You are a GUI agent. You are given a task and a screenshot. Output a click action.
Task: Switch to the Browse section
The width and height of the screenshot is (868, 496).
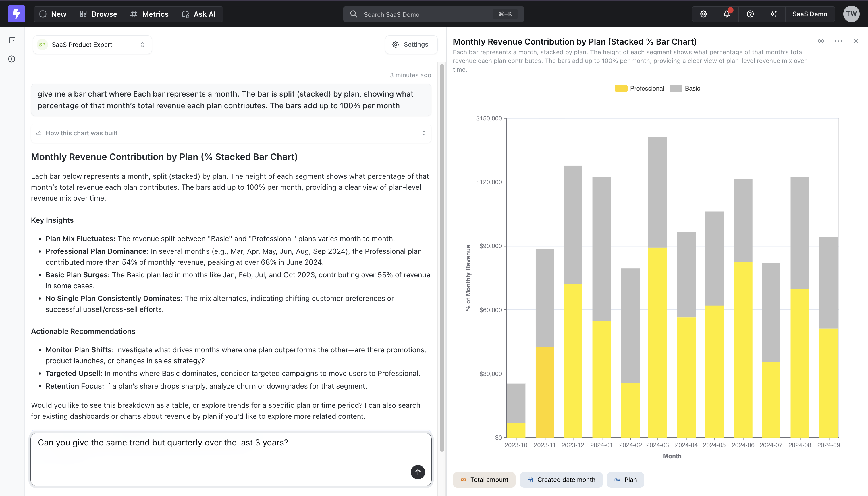[99, 14]
